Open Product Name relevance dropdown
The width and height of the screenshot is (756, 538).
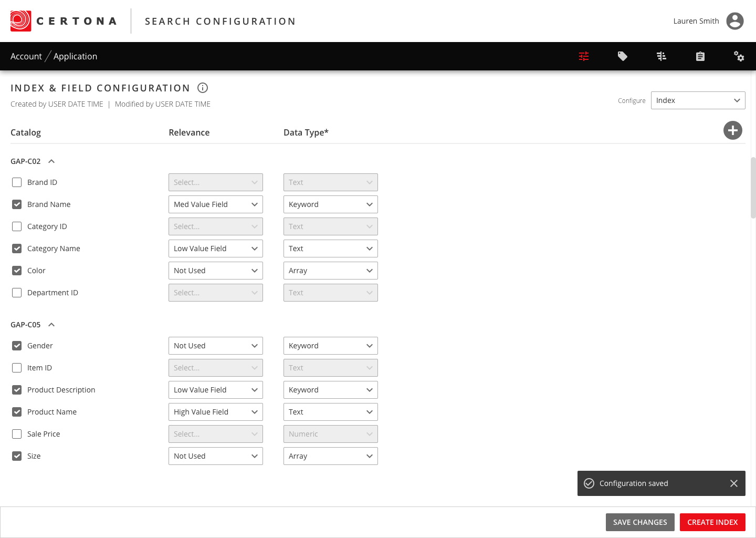point(216,412)
